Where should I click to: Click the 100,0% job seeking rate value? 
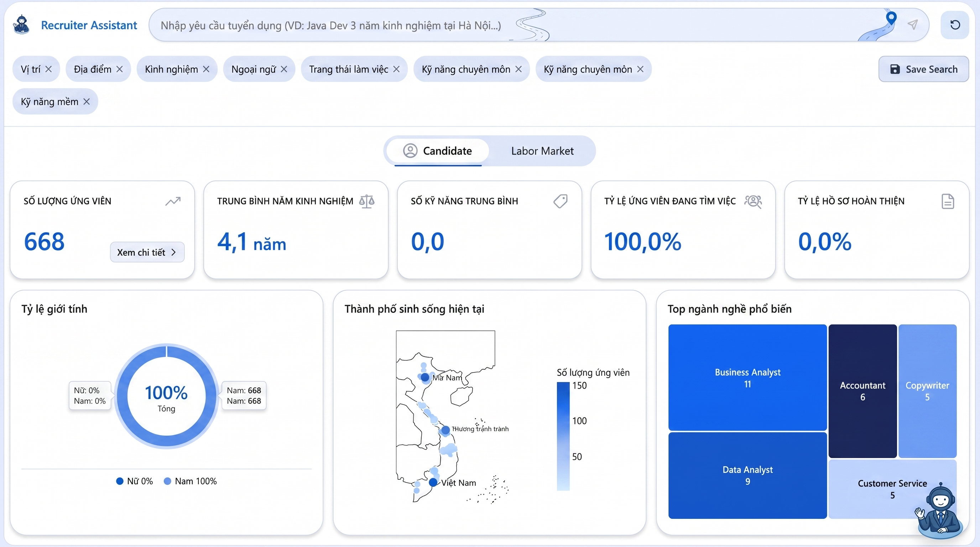pos(642,241)
